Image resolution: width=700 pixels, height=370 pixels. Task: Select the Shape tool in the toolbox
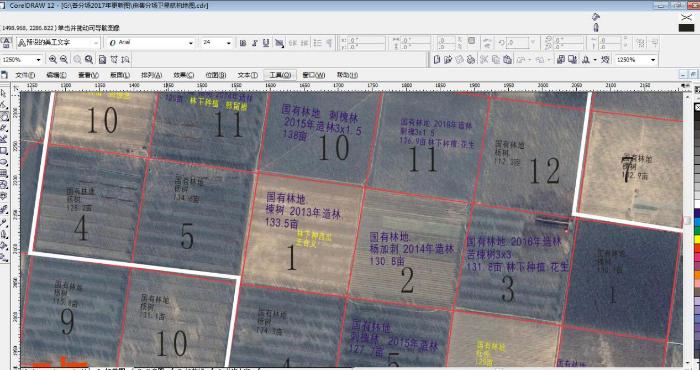tap(4, 105)
